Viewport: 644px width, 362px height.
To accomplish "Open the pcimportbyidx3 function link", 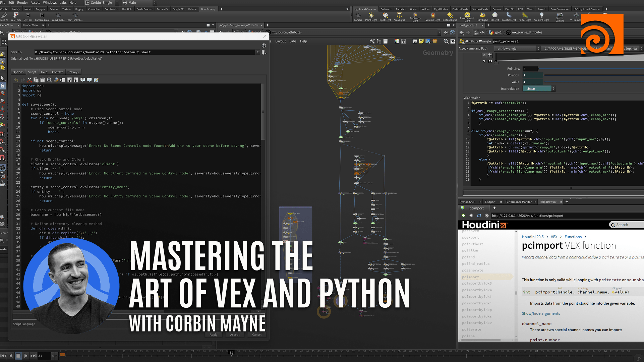I will pos(477,284).
